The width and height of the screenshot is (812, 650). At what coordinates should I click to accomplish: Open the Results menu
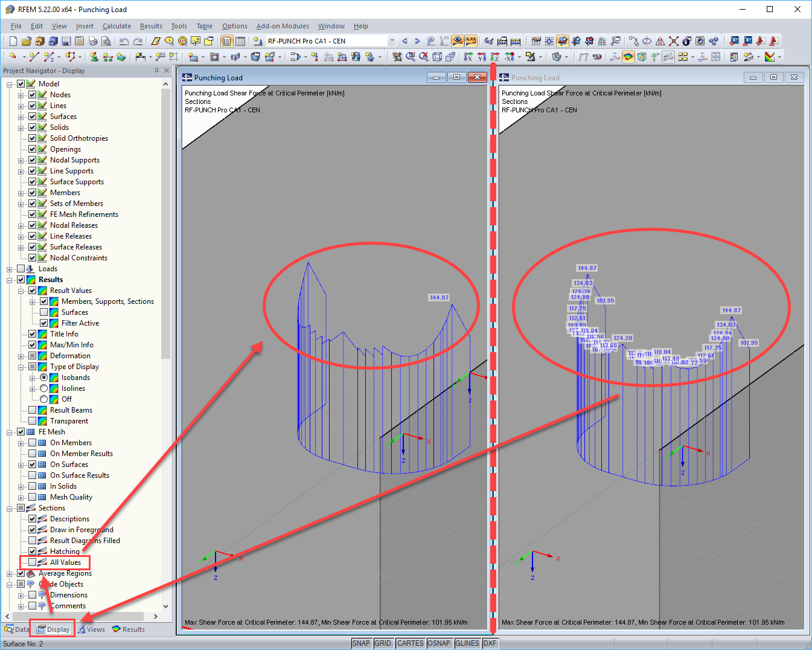[x=151, y=26]
